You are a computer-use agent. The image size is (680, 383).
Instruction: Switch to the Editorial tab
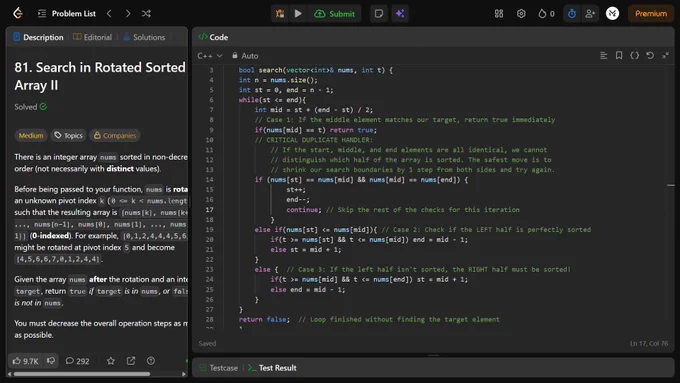92,37
